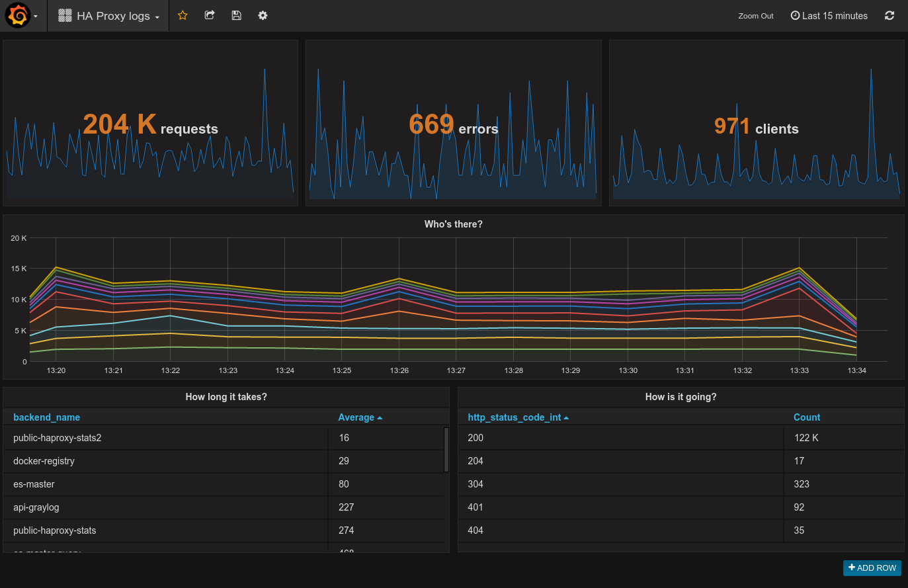Star the HA Proxy logs dashboard
This screenshot has height=588, width=908.
tap(183, 15)
